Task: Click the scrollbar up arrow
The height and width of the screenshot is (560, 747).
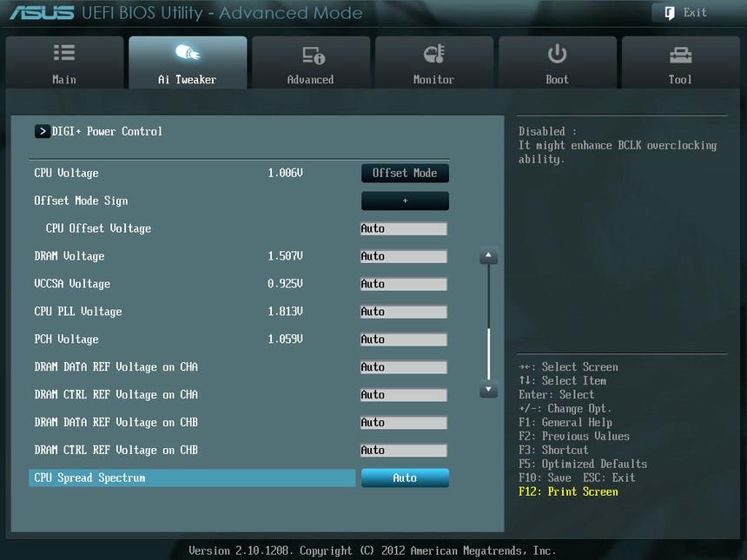Action: [x=488, y=256]
